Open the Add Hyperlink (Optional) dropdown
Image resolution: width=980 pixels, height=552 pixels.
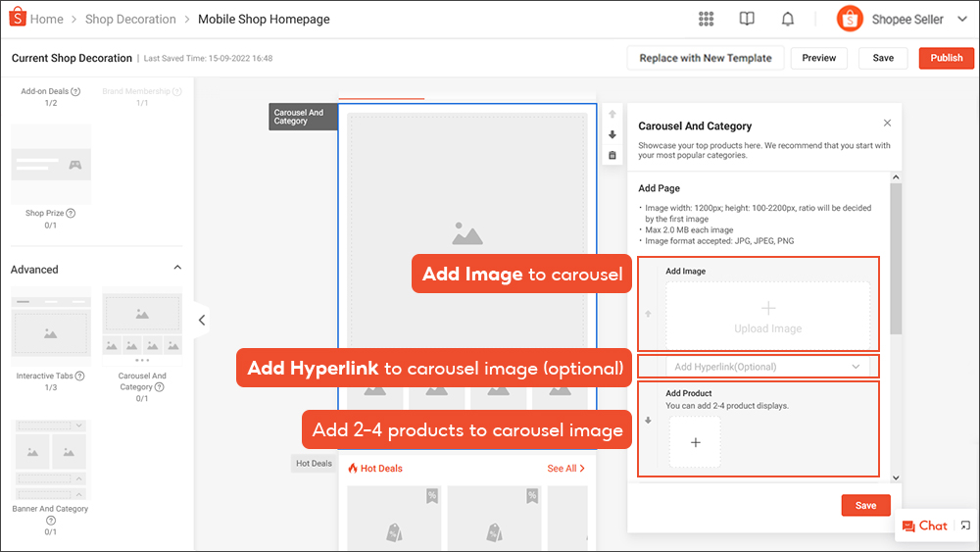click(767, 367)
